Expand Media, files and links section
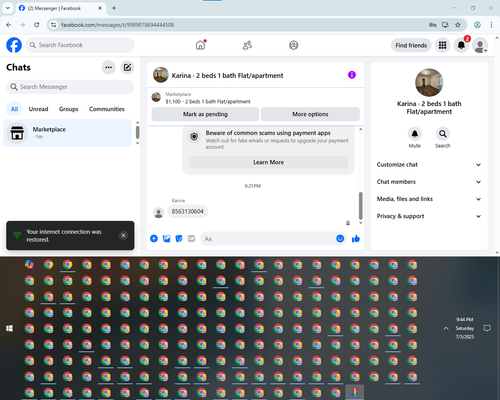This screenshot has width=500, height=400. 429,199
